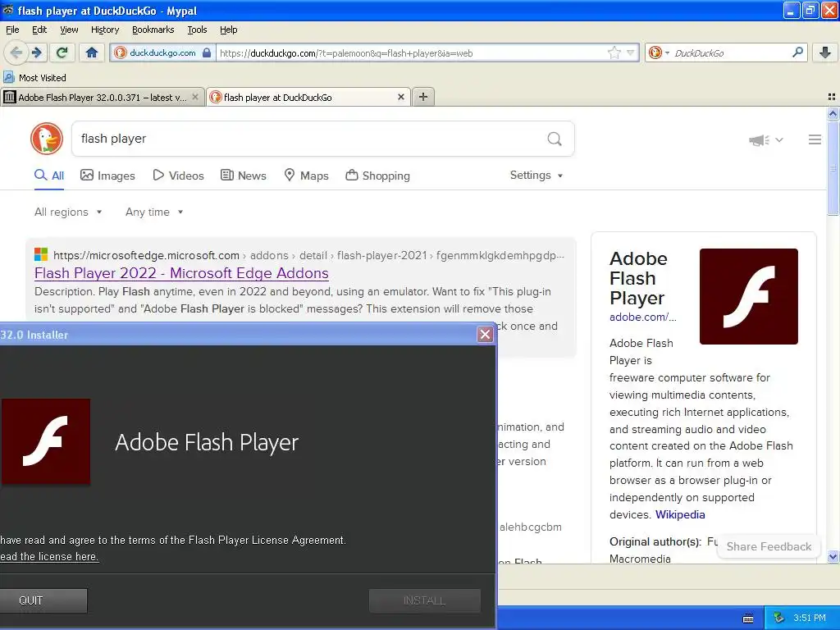Click the network tray icon near clock

[x=779, y=618]
